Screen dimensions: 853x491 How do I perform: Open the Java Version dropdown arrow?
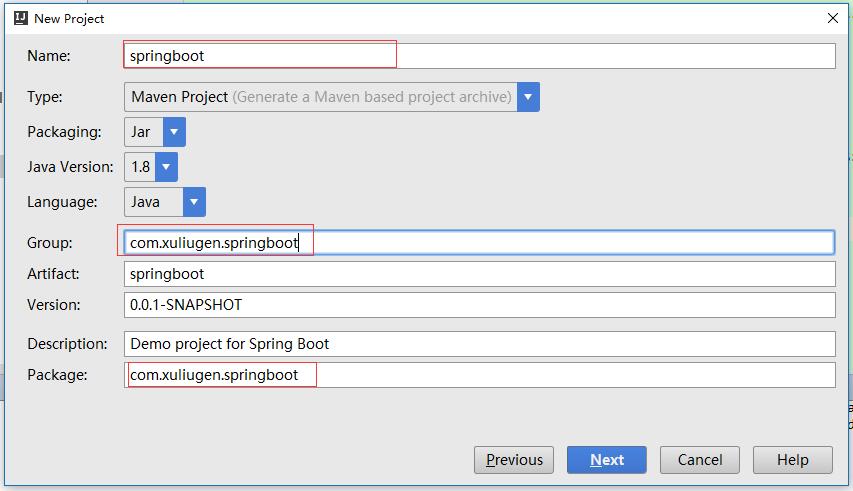click(x=166, y=166)
